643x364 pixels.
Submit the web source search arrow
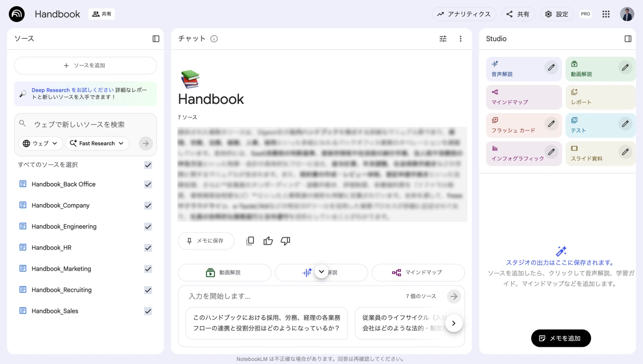click(x=146, y=143)
